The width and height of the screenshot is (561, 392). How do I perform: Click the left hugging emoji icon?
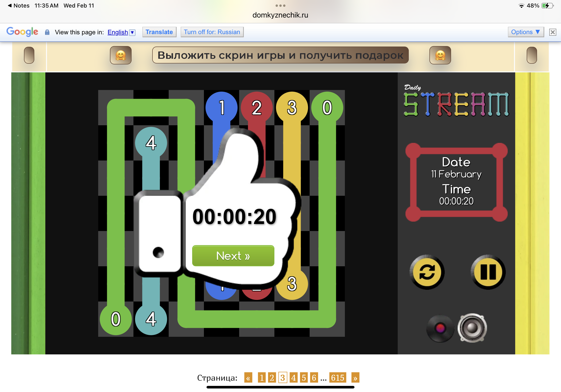click(121, 55)
